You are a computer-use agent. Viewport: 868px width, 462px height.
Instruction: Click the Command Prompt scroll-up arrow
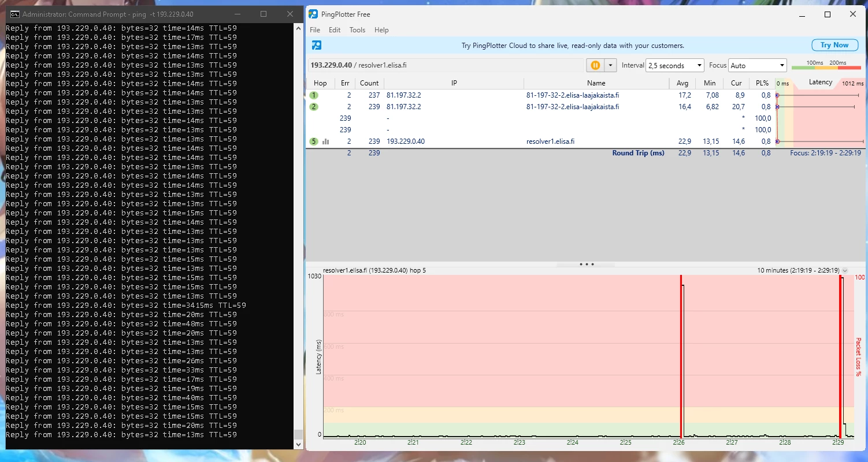[299, 28]
